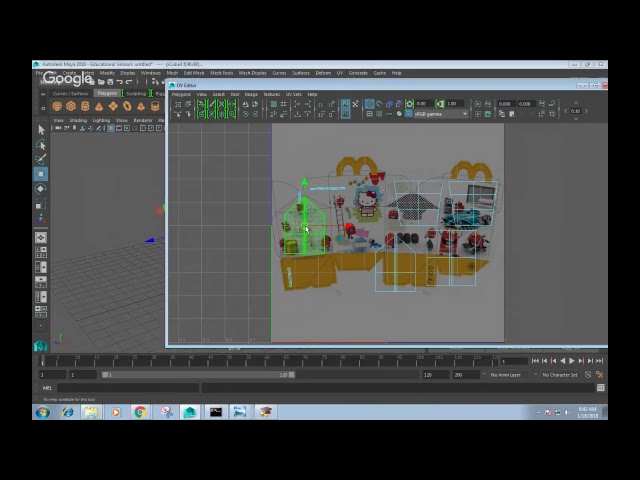Screen dimensions: 640x480
Task: Click the UV Editor layout UVs icon
Action: pos(274,104)
